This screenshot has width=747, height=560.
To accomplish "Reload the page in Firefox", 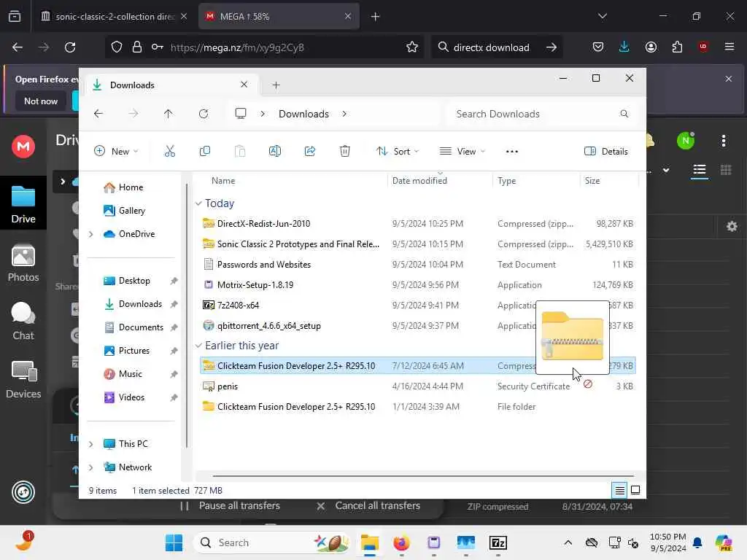I will click(70, 47).
